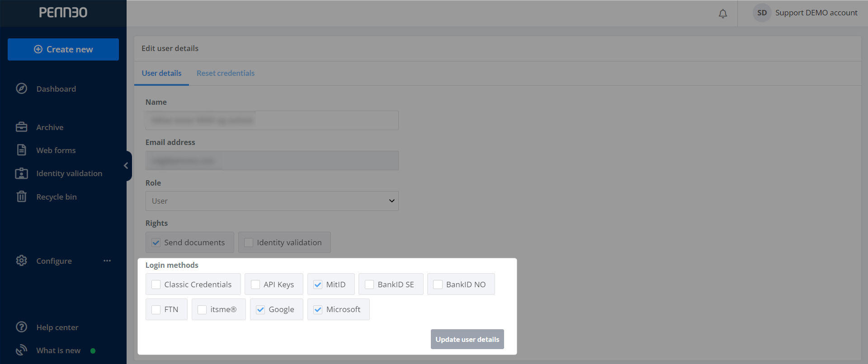Enable Classic Credentials login method
The image size is (868, 364).
156,285
